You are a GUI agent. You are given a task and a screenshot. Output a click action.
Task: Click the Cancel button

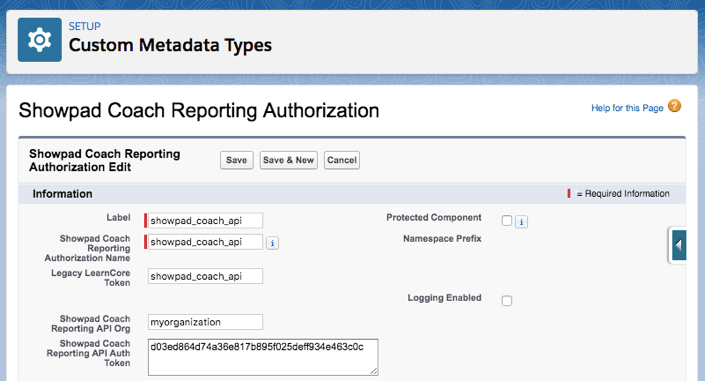[x=342, y=160]
